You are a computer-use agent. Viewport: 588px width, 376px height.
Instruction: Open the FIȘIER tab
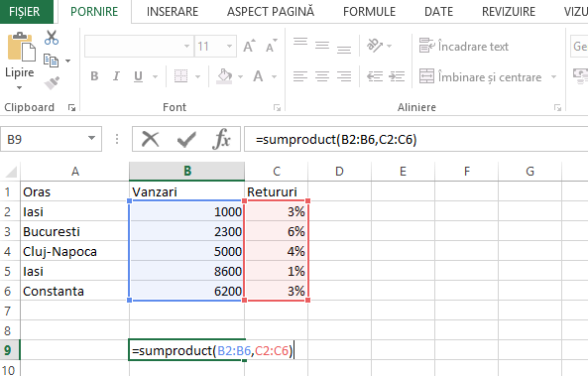click(x=26, y=12)
